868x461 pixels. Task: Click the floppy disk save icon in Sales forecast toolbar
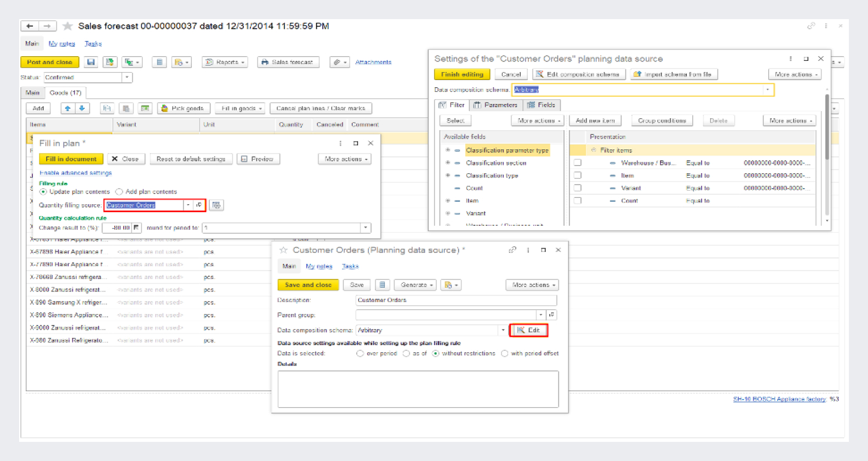91,62
